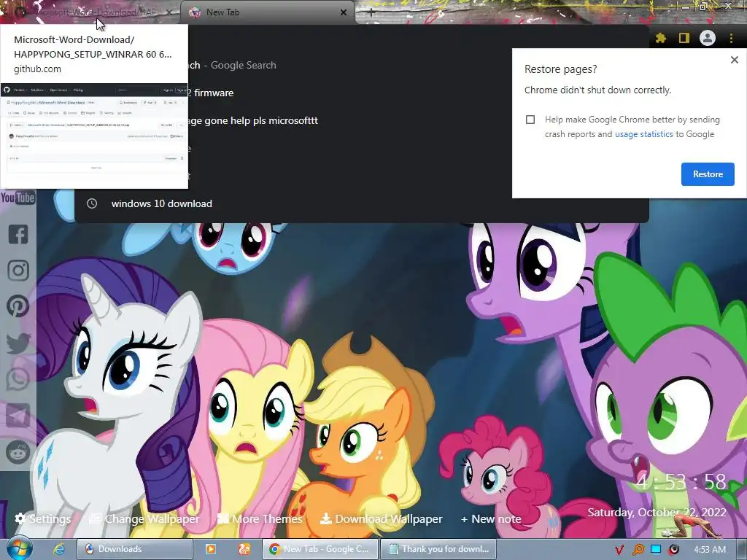Click the Saturday, October 22, 2022 date

657,513
